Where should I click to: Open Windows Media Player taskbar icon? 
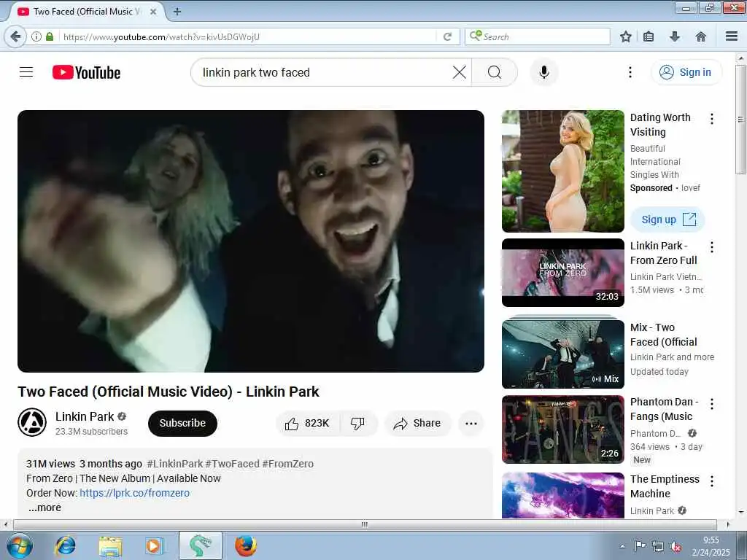(x=155, y=545)
